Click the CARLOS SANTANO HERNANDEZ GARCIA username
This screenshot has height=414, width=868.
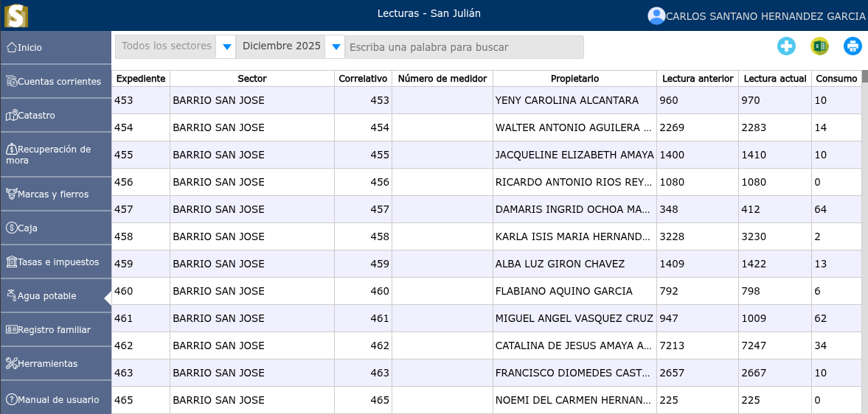[x=765, y=16]
